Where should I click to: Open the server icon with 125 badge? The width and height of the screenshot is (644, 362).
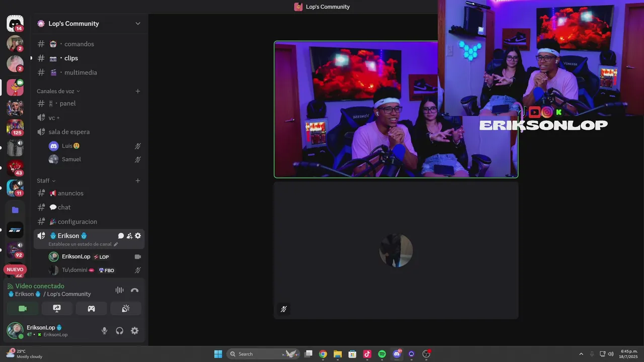pyautogui.click(x=15, y=128)
